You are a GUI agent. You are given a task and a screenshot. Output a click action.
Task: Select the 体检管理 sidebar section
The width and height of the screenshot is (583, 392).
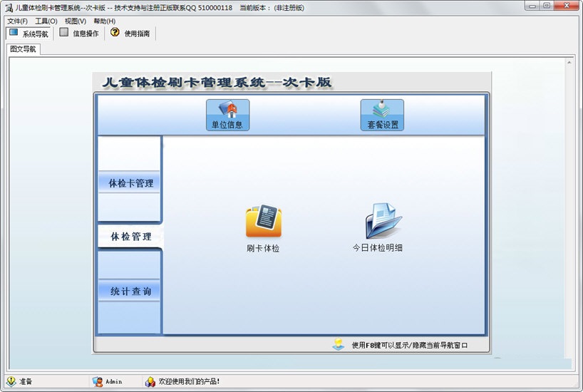pyautogui.click(x=130, y=237)
